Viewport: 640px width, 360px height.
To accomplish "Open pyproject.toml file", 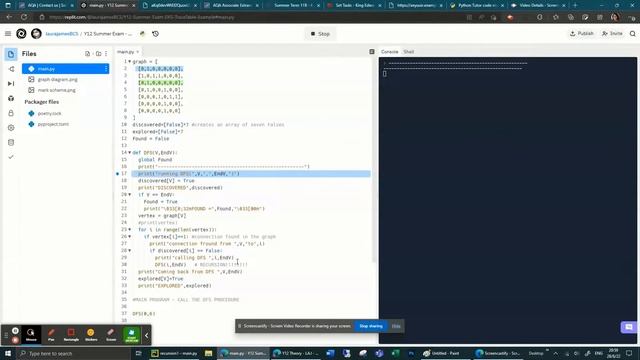I will (x=53, y=124).
